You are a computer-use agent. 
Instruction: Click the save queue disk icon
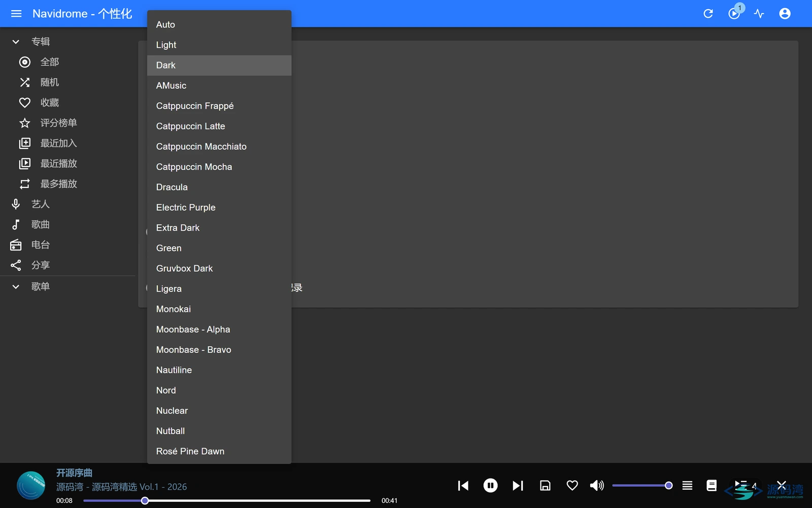coord(545,486)
